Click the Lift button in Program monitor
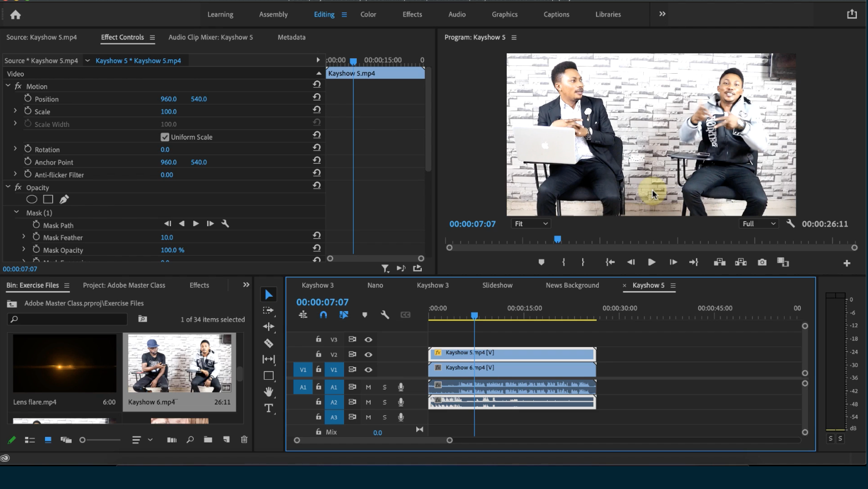This screenshot has height=489, width=868. click(x=720, y=262)
